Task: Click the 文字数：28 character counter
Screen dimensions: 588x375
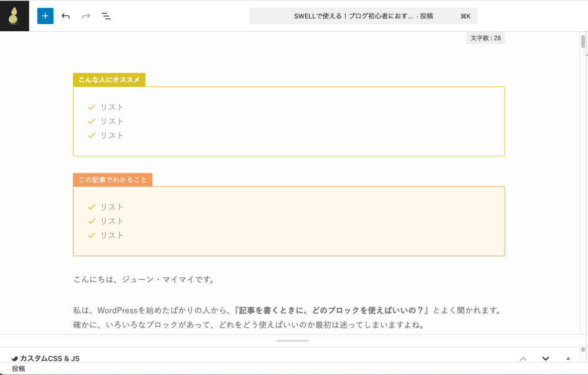Action: [x=486, y=38]
